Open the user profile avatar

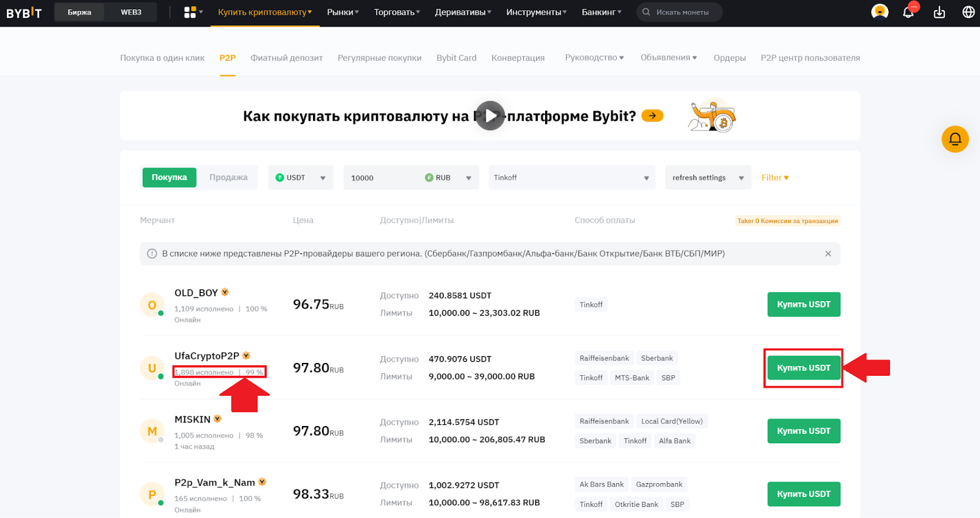pos(880,12)
